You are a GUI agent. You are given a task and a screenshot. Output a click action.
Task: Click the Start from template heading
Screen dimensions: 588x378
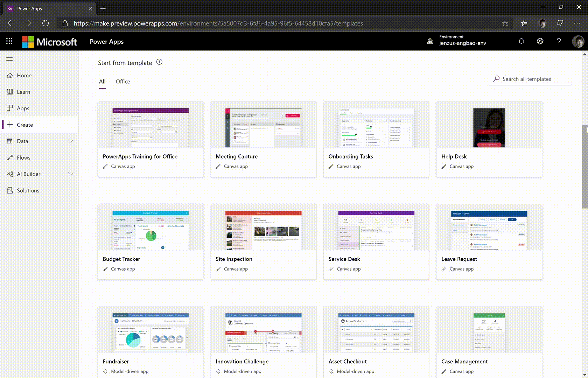pos(125,63)
